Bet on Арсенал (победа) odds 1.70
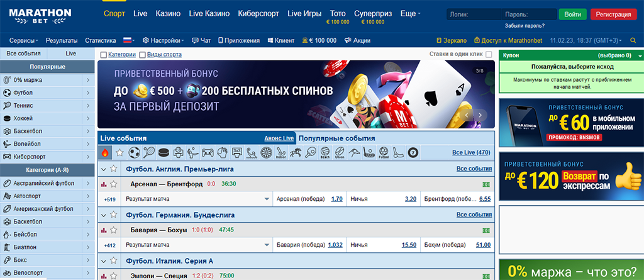Image resolution: width=644 pixels, height=280 pixels. pos(336,199)
